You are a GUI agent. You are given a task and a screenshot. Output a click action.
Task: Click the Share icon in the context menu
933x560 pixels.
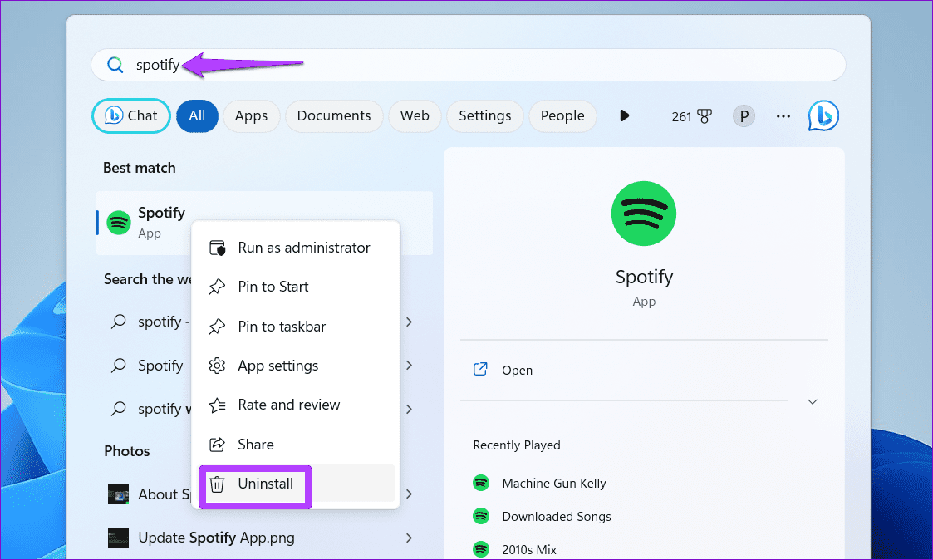[217, 444]
